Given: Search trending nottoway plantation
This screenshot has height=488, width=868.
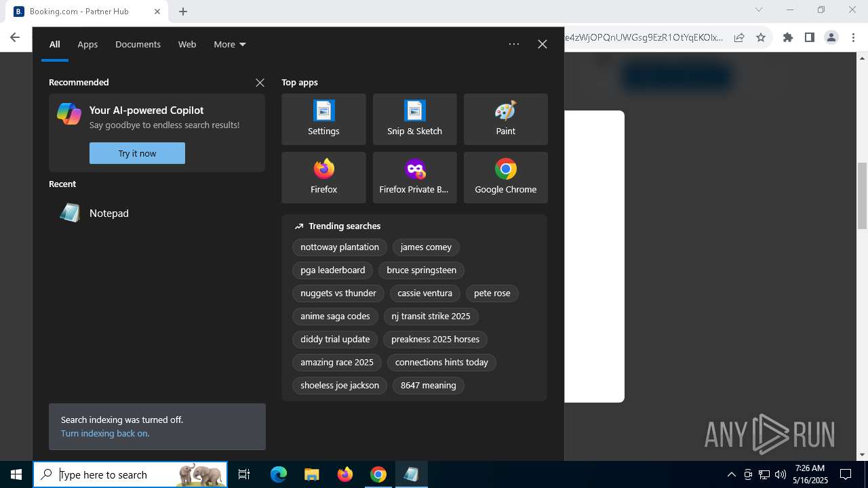Looking at the screenshot, I should tap(340, 247).
